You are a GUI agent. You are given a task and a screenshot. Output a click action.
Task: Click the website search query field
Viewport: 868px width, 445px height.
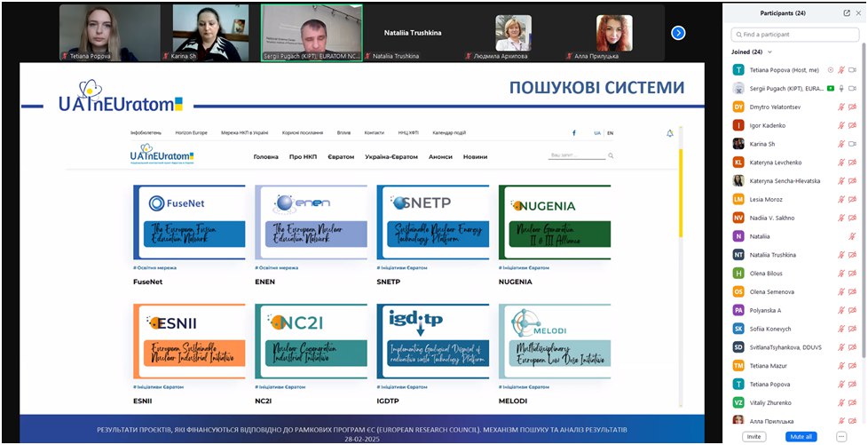click(x=577, y=155)
